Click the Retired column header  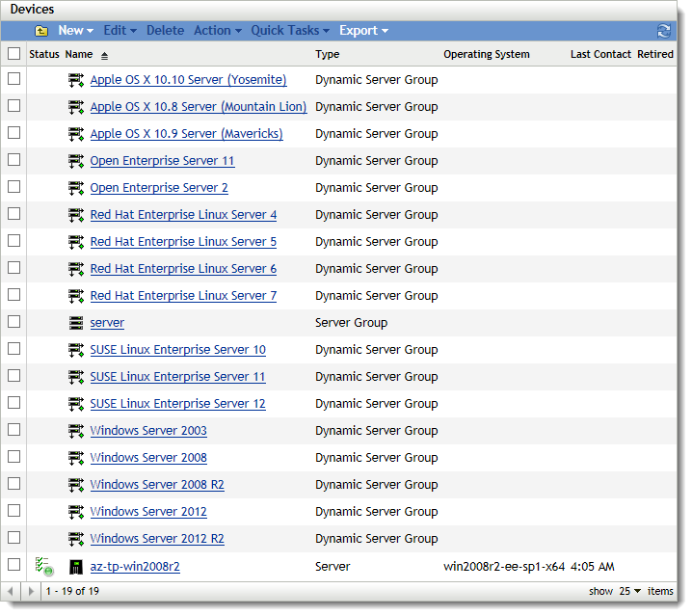pyautogui.click(x=655, y=54)
